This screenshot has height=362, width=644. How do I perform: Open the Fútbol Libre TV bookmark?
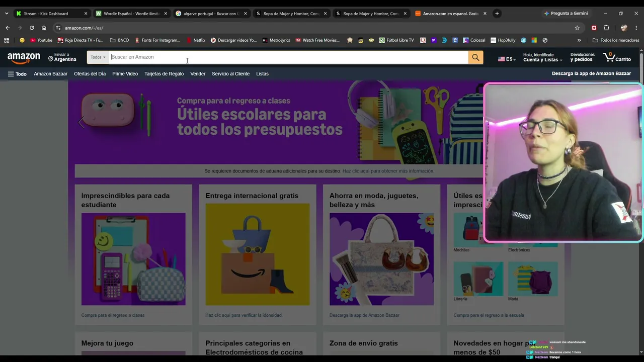coord(396,40)
